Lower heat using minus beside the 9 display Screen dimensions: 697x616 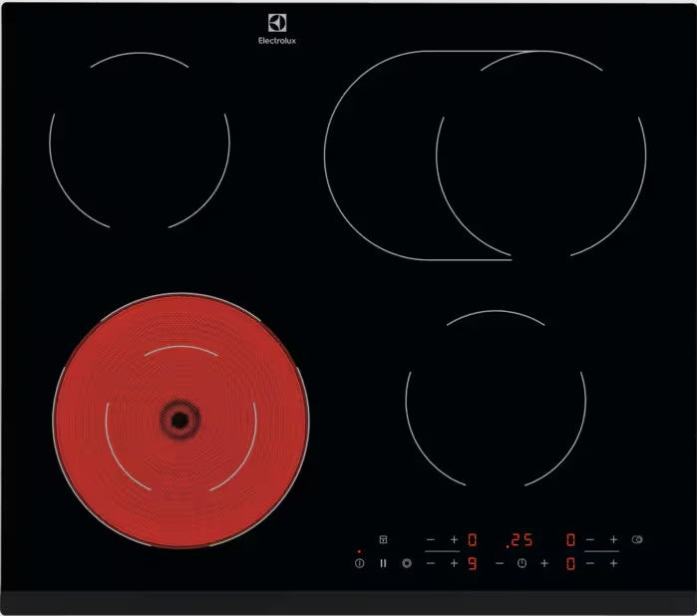(431, 563)
